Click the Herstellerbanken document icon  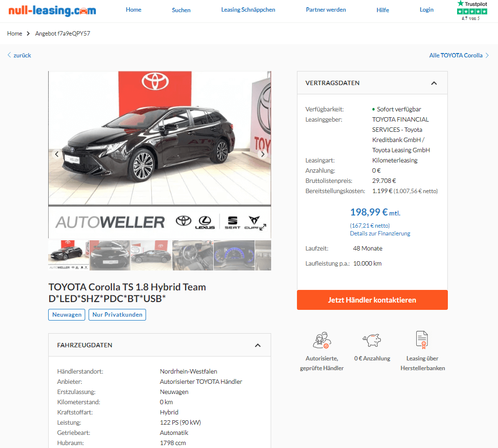(x=422, y=340)
